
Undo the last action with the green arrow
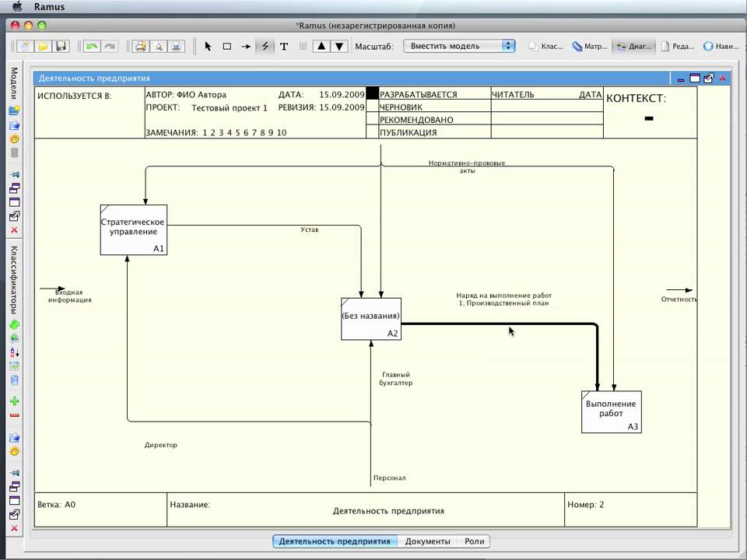point(92,46)
